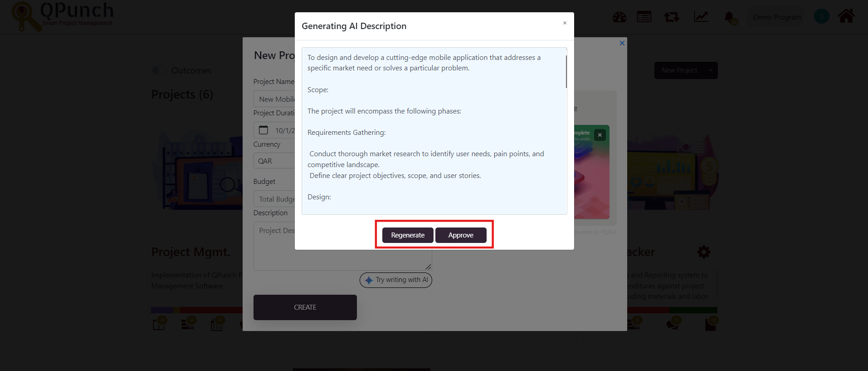Approve the generated AI description

point(461,235)
